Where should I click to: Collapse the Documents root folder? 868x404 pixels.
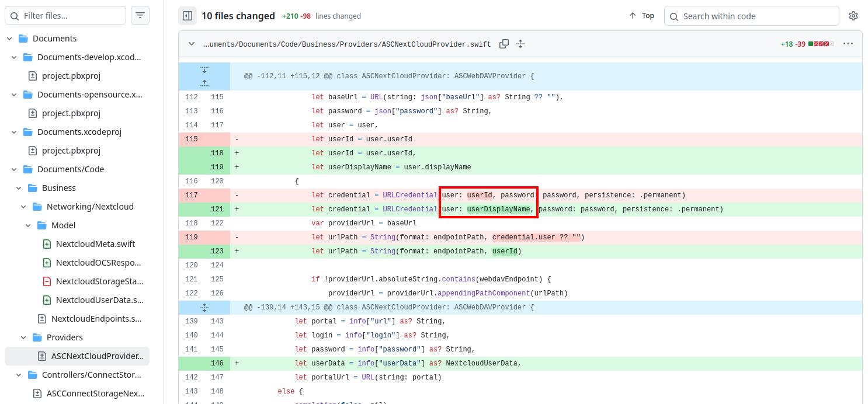pos(10,39)
